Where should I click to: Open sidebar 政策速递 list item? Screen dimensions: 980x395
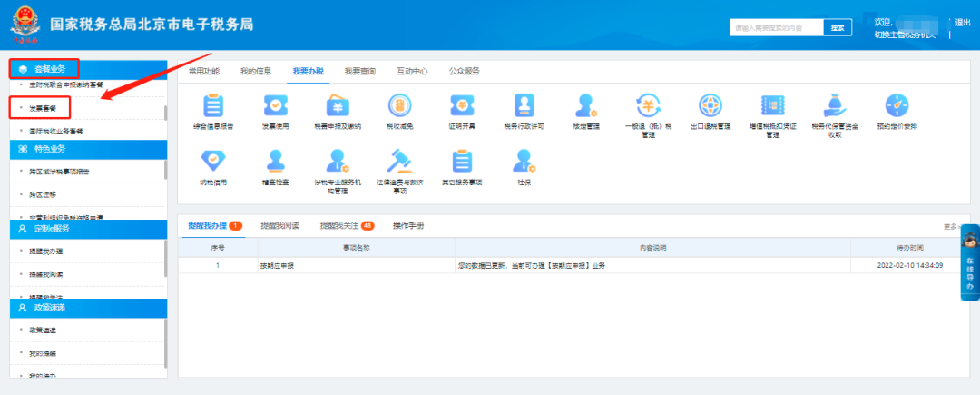[x=44, y=330]
